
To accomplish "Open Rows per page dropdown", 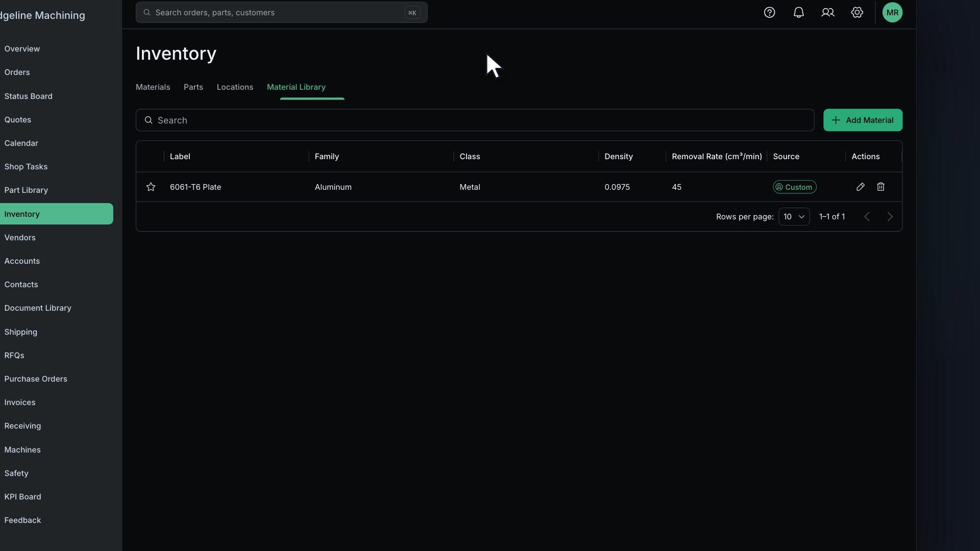I will click(794, 217).
